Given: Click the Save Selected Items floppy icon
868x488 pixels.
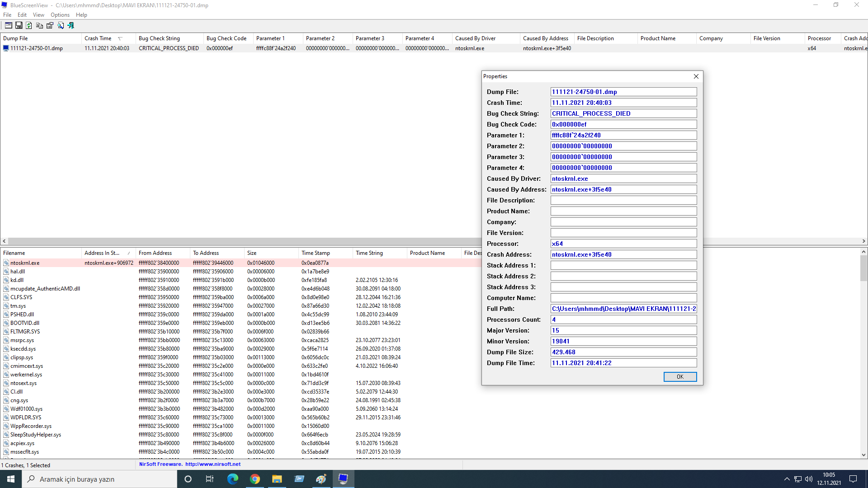Looking at the screenshot, I should (x=19, y=25).
